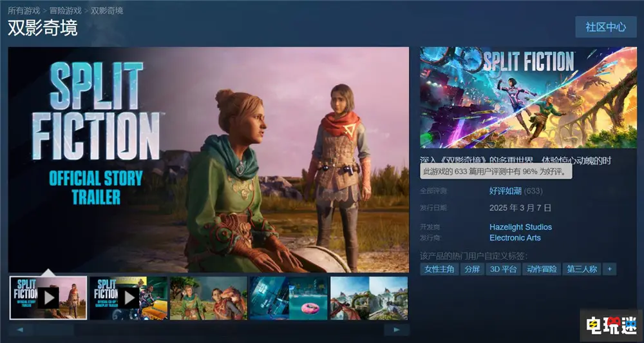Play the Official Story Trailer thumbnail
The width and height of the screenshot is (644, 343).
click(48, 298)
